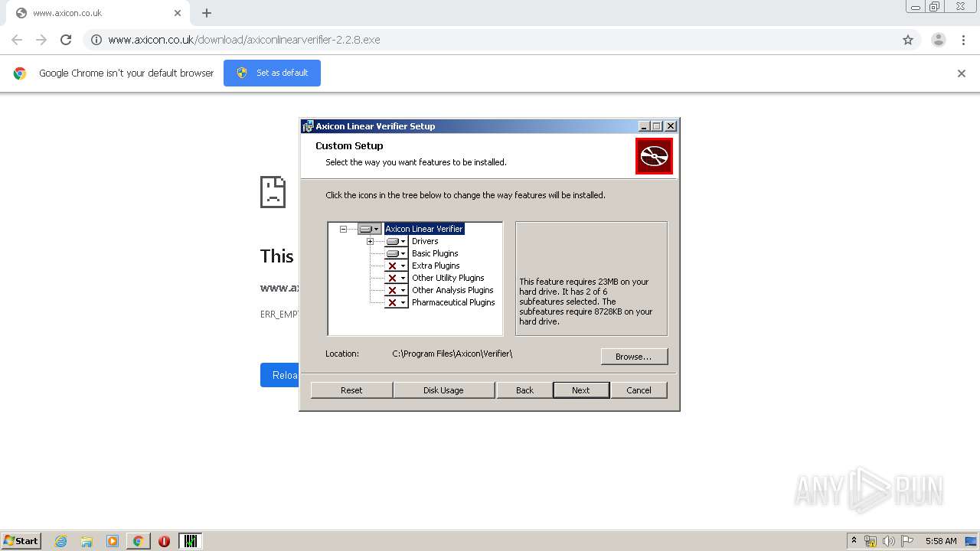This screenshot has width=980, height=551.
Task: Open Pharmaceutical Plugins install-state dropdown
Action: (x=396, y=302)
